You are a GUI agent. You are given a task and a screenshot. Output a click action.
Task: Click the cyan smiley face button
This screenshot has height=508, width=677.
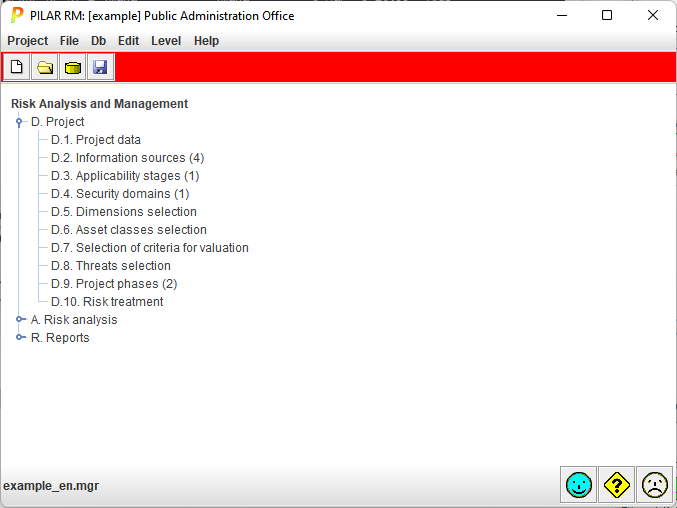[579, 485]
